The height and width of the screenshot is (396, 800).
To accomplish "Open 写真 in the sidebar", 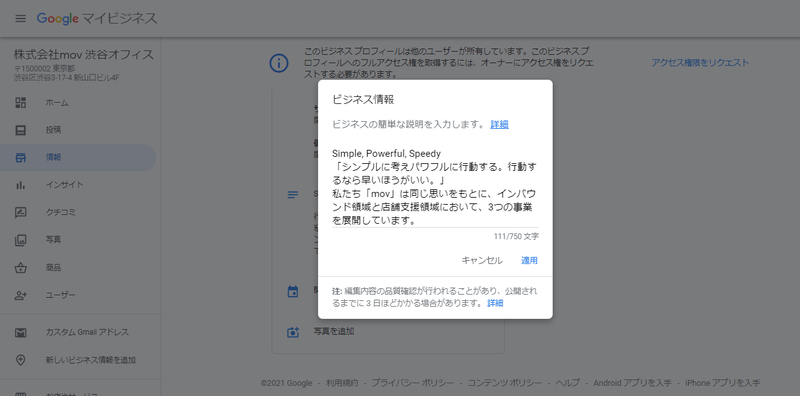I will point(78,240).
